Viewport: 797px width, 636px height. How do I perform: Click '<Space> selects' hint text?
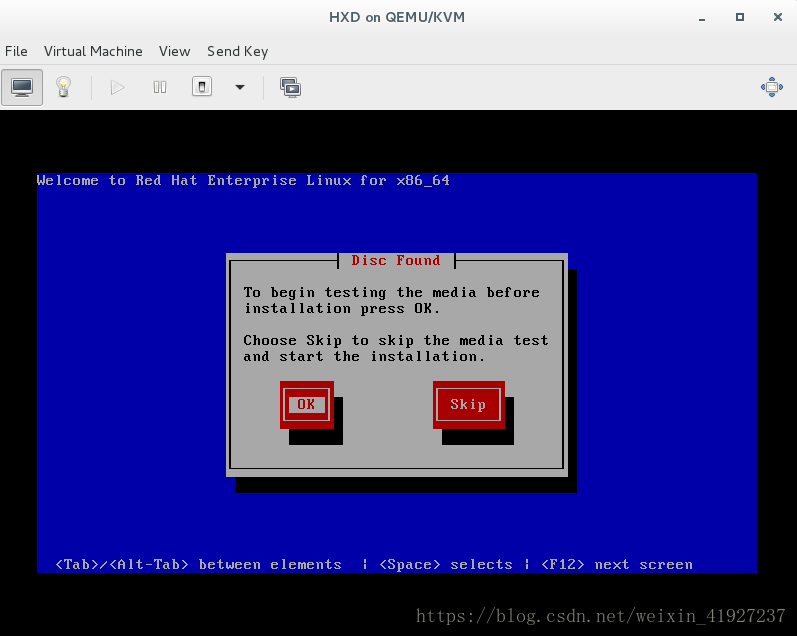point(446,564)
